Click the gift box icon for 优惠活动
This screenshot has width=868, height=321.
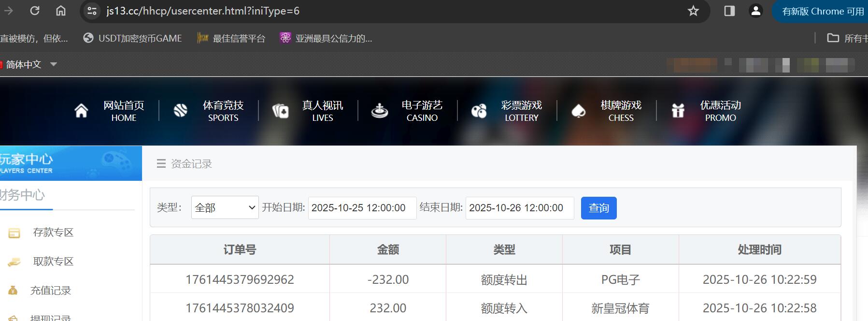pyautogui.click(x=678, y=111)
